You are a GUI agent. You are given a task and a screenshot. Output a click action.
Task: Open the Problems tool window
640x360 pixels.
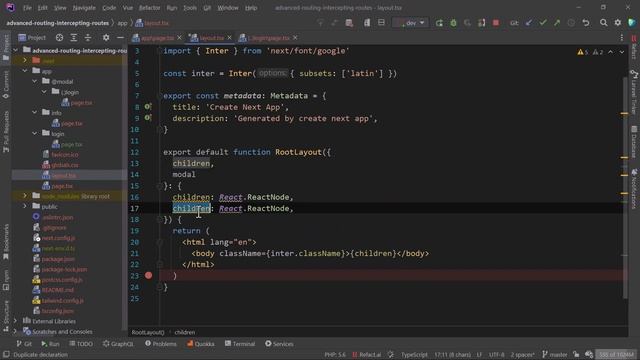point(161,344)
